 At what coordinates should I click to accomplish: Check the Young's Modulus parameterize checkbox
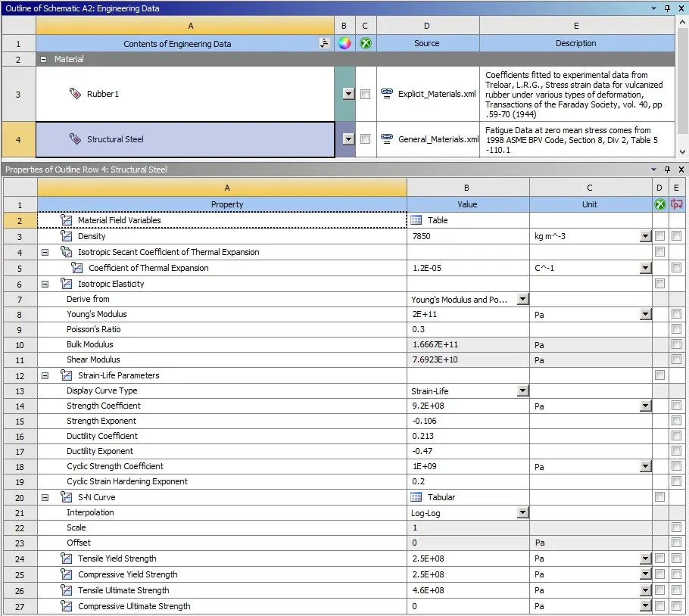point(677,313)
